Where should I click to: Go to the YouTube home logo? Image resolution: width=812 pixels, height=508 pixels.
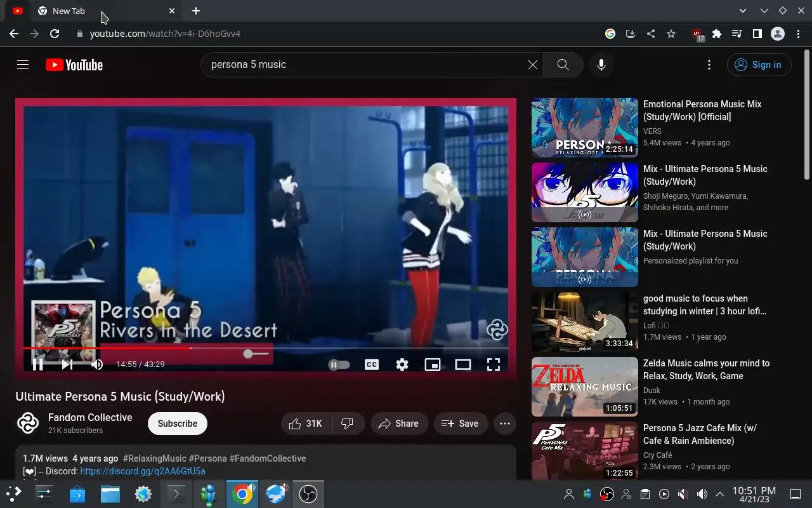74,65
